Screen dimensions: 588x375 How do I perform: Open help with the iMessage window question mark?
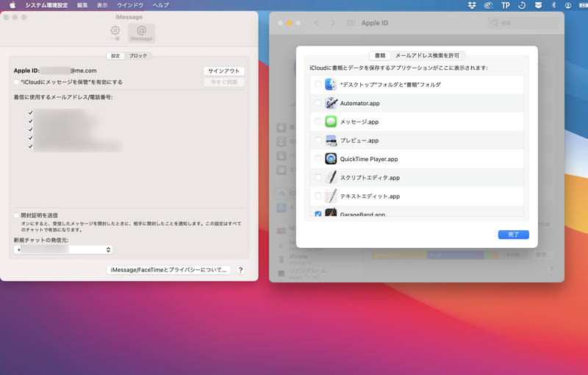click(x=241, y=270)
